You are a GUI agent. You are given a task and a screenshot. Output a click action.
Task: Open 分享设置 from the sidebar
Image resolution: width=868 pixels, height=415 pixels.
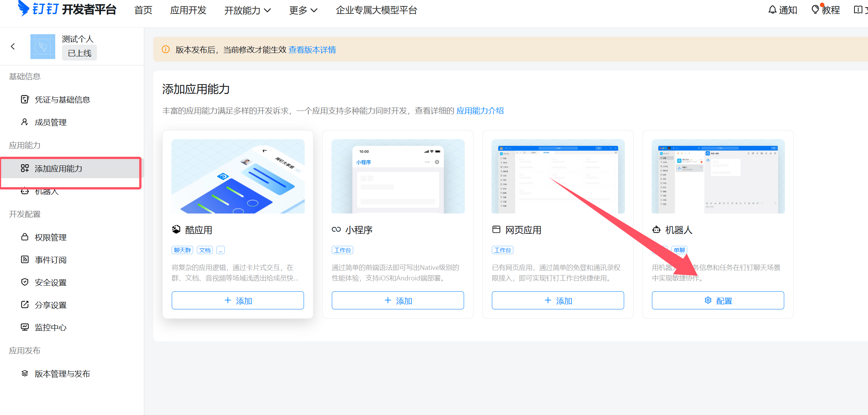[x=50, y=304]
